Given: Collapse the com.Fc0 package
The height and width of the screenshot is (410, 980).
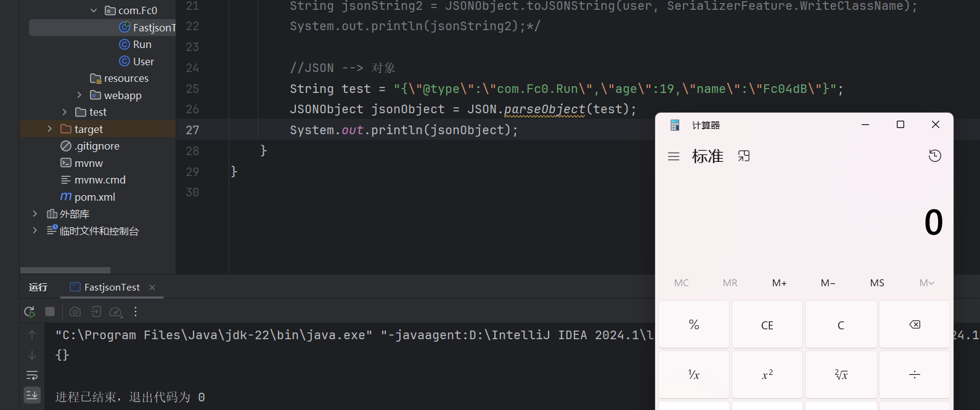Looking at the screenshot, I should click(94, 10).
